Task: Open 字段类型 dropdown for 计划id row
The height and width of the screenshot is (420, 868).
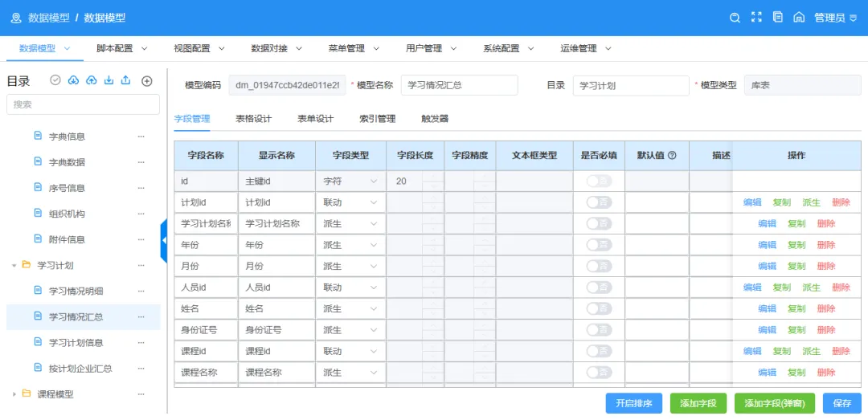Action: coord(350,202)
